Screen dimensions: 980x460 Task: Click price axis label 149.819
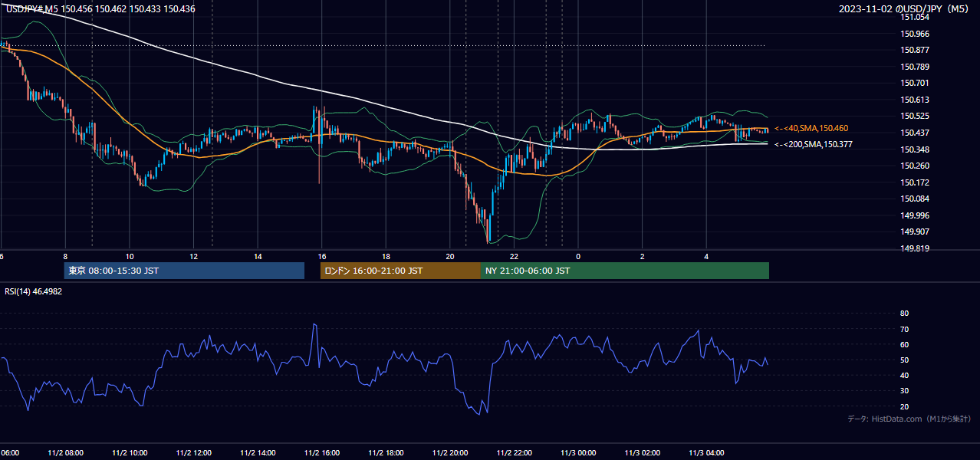(915, 248)
